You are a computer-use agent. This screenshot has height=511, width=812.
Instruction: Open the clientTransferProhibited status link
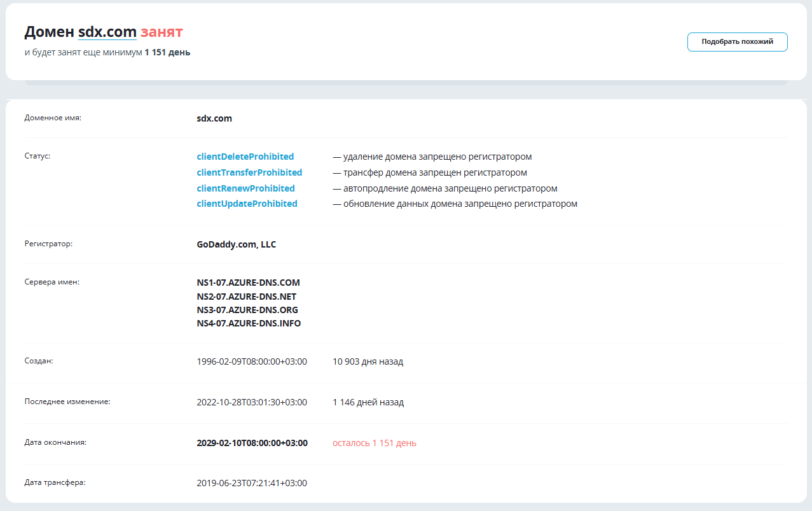coord(249,172)
